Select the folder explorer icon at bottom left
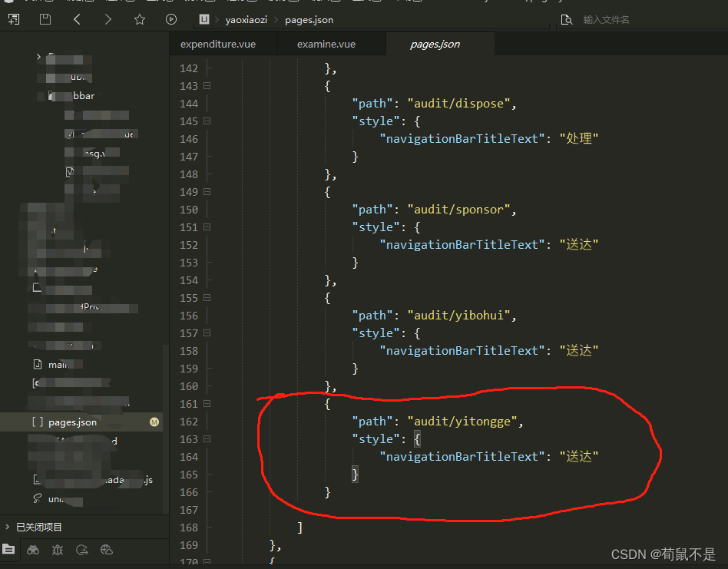The width and height of the screenshot is (728, 569). 9,550
